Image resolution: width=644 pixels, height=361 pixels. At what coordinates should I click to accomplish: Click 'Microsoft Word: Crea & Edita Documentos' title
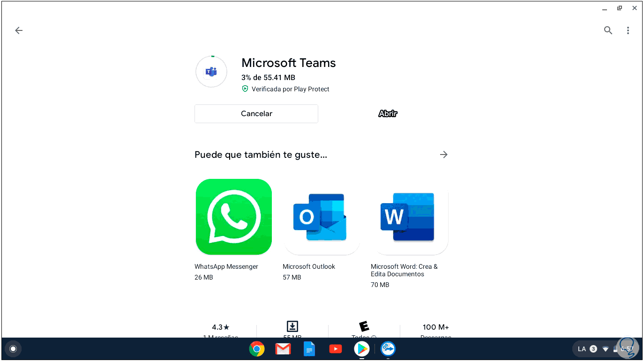click(404, 270)
